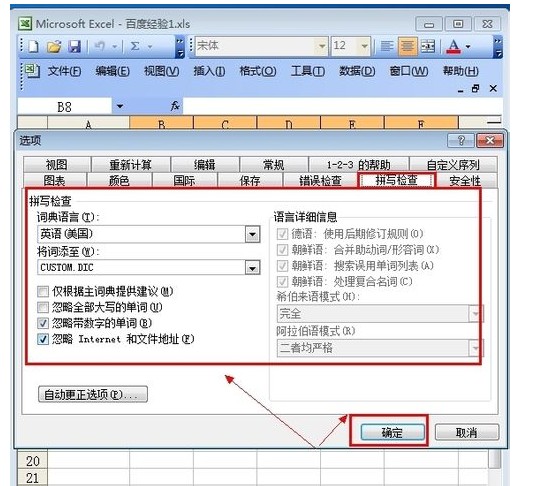541x486 pixels.
Task: Open the 数据(D) menu
Action: pyautogui.click(x=357, y=71)
